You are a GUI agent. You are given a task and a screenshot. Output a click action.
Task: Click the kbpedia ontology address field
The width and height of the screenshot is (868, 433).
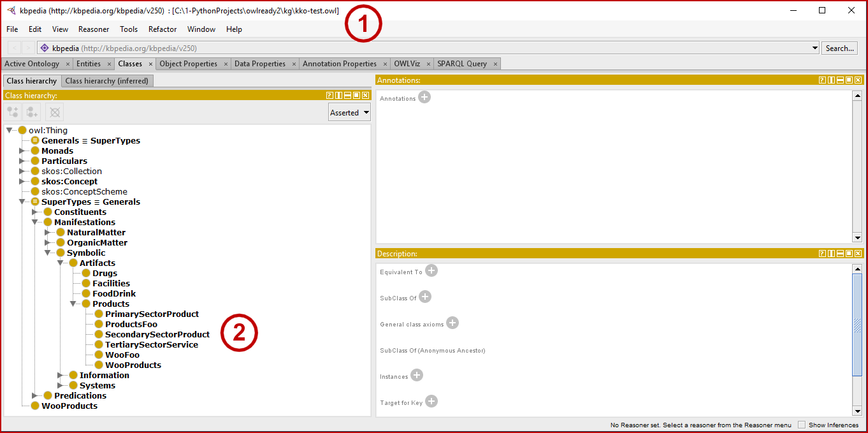tap(428, 48)
